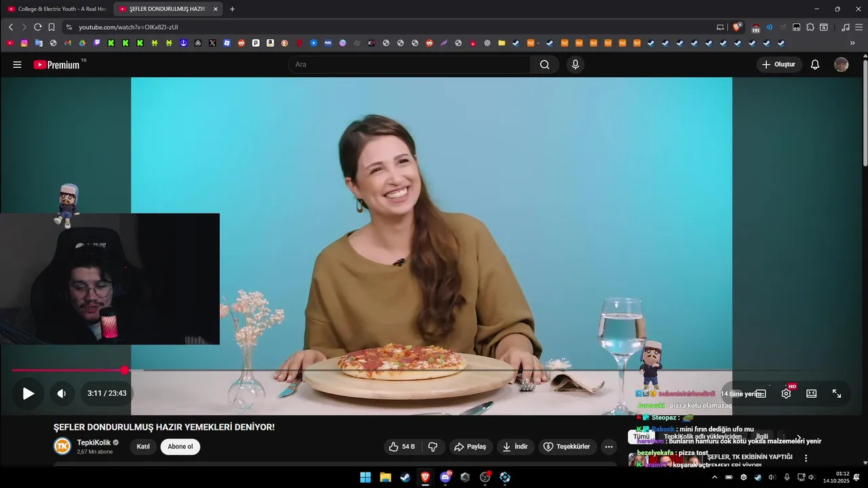Open the yellow folder bookmark
Screen dimensions: 868x488
[502, 43]
